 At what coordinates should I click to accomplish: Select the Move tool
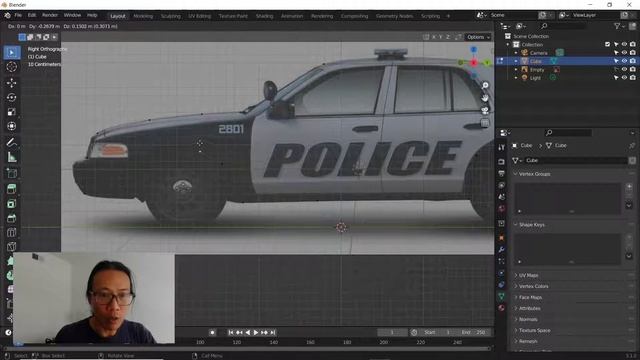tap(11, 83)
